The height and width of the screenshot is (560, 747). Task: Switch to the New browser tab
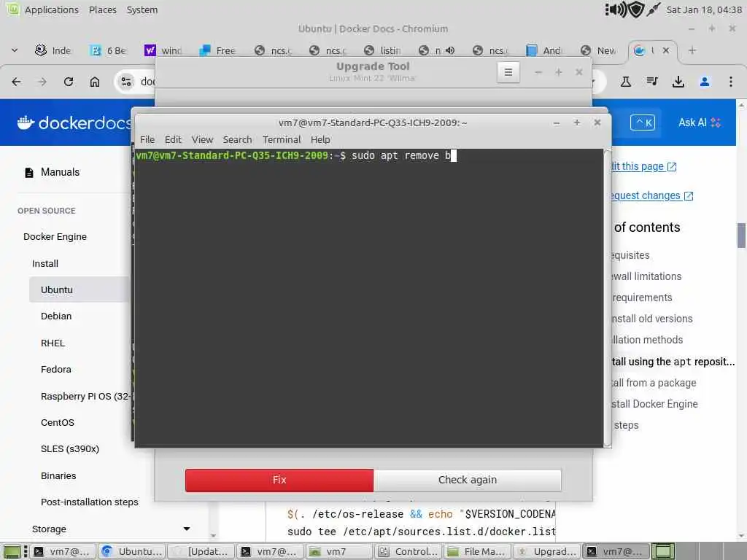coord(599,50)
